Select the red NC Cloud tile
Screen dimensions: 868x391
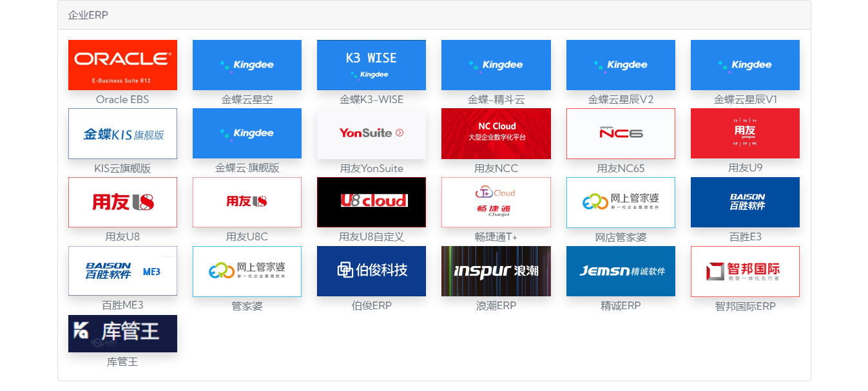tap(496, 133)
